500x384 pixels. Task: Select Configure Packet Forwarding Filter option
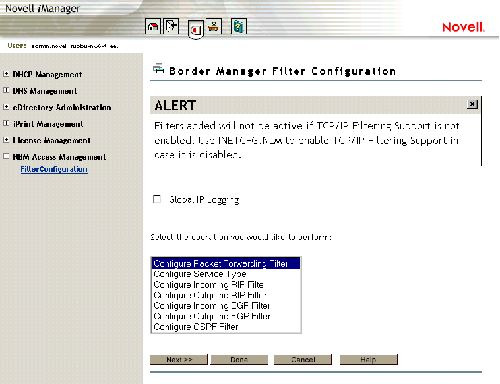tap(226, 264)
